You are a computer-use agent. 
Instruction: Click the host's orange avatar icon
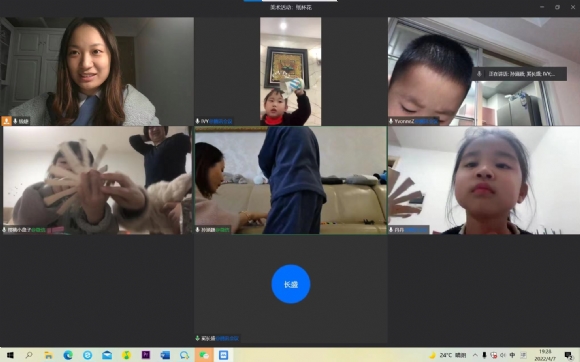tap(7, 121)
